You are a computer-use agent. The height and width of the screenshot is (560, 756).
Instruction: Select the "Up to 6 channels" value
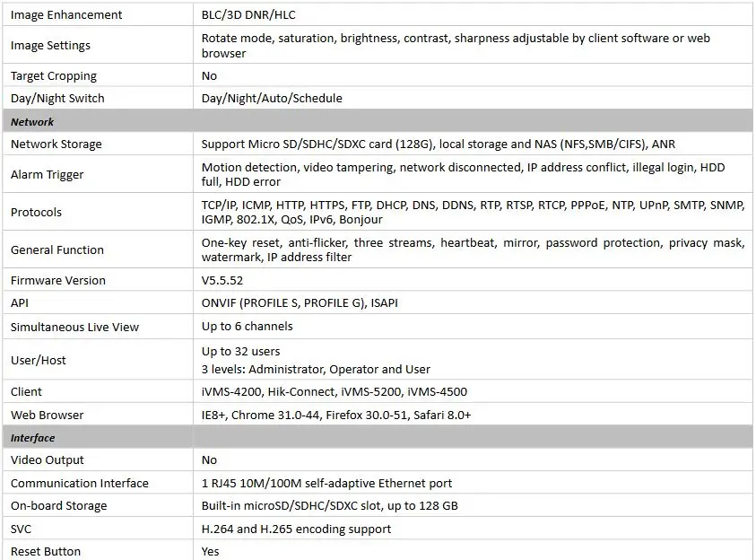point(247,327)
